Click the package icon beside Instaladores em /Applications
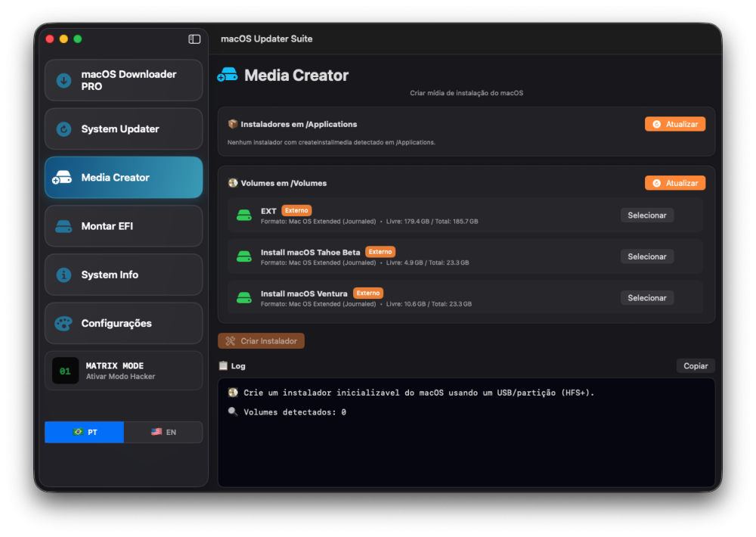 233,124
